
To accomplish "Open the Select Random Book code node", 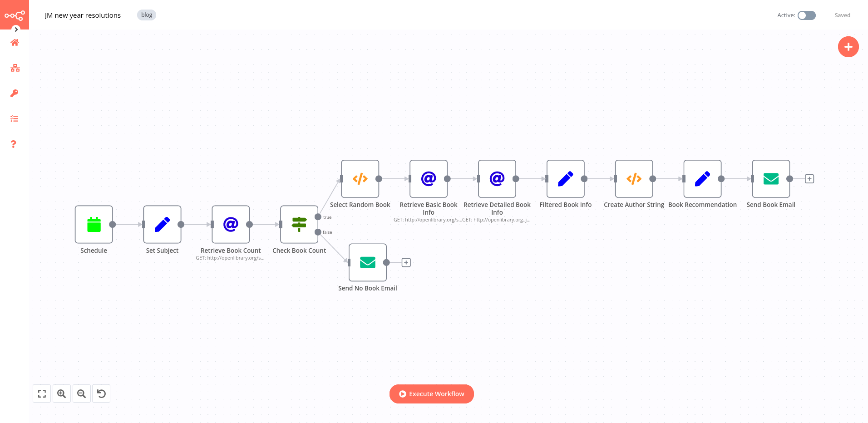I will [360, 179].
